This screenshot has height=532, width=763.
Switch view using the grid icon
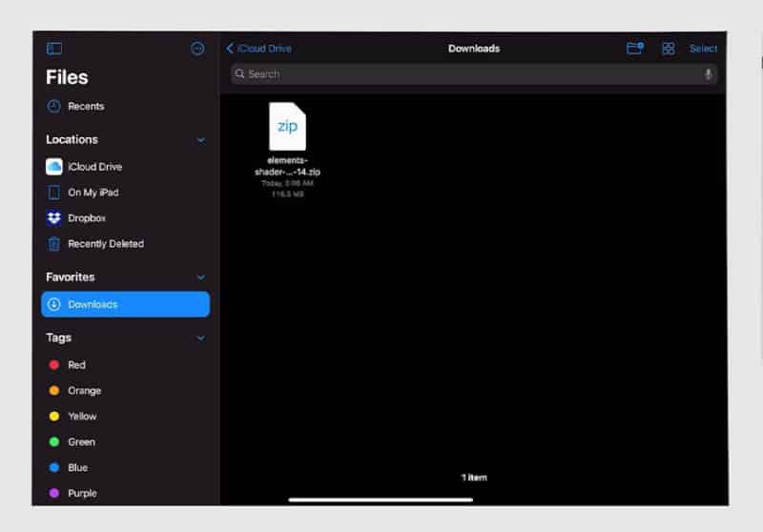(669, 48)
